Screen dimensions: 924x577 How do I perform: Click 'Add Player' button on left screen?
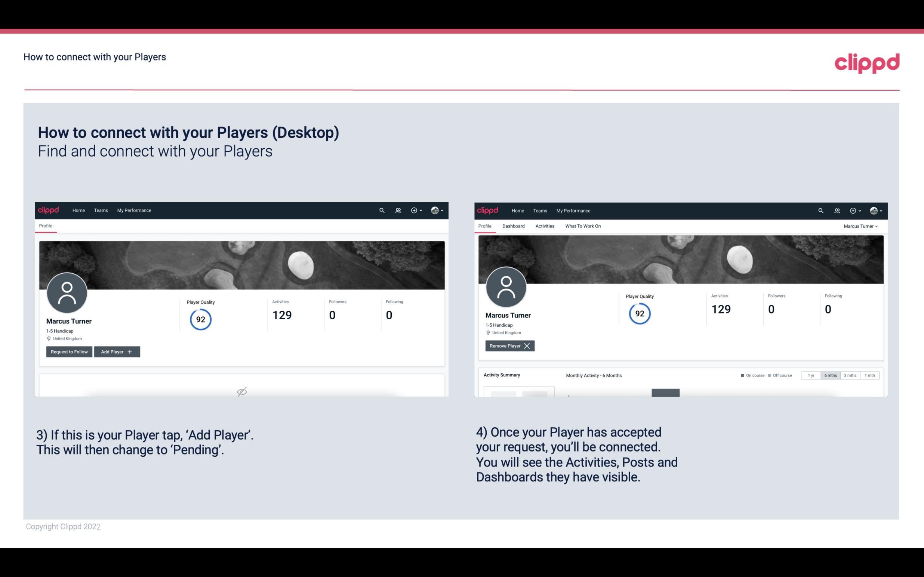click(x=117, y=351)
